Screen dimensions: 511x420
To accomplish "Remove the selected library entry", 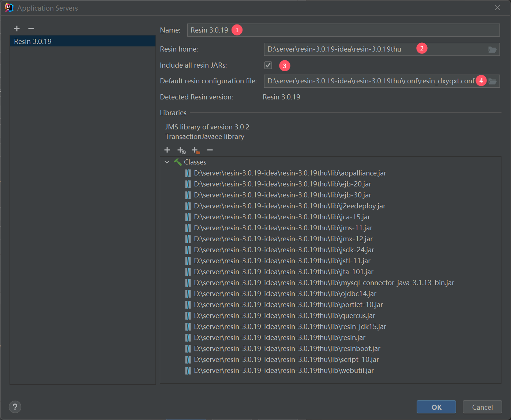I will coord(210,150).
